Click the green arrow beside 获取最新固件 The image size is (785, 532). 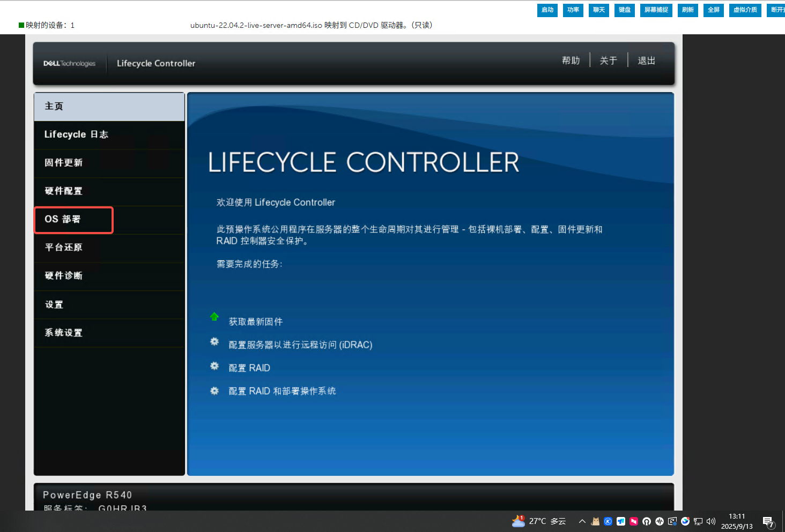[x=214, y=317]
